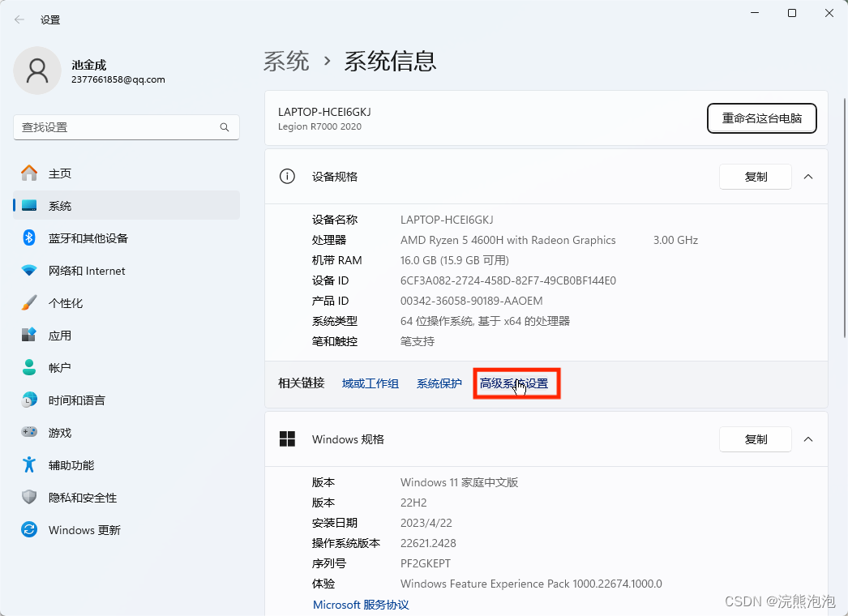The height and width of the screenshot is (616, 848).
Task: Click install date 2023/4/22
Action: pyautogui.click(x=426, y=523)
